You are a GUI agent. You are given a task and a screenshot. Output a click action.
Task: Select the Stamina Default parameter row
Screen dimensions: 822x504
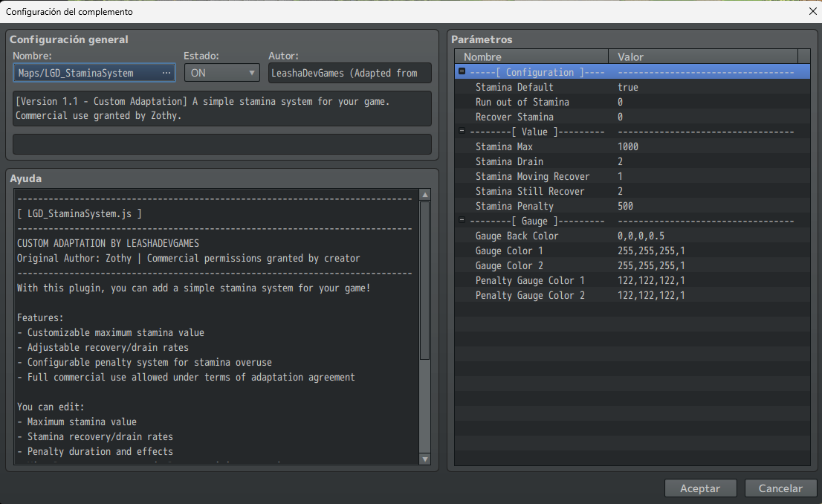pyautogui.click(x=632, y=87)
